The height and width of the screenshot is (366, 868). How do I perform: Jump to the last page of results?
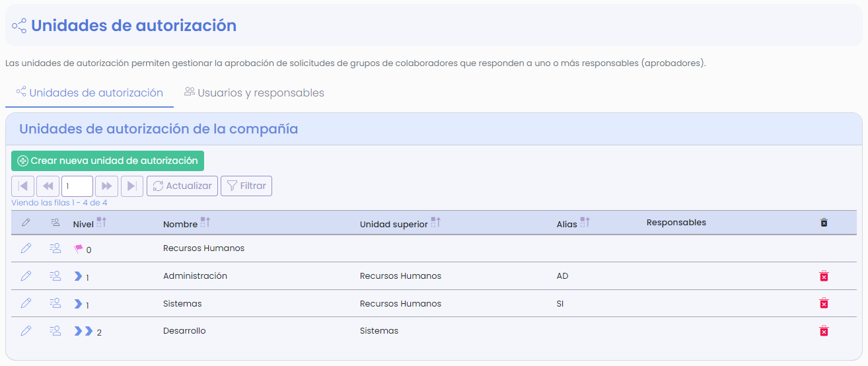click(x=132, y=186)
